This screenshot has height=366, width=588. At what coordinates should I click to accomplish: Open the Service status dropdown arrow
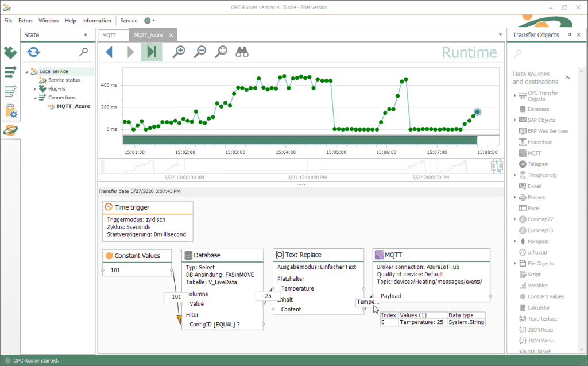(154, 21)
